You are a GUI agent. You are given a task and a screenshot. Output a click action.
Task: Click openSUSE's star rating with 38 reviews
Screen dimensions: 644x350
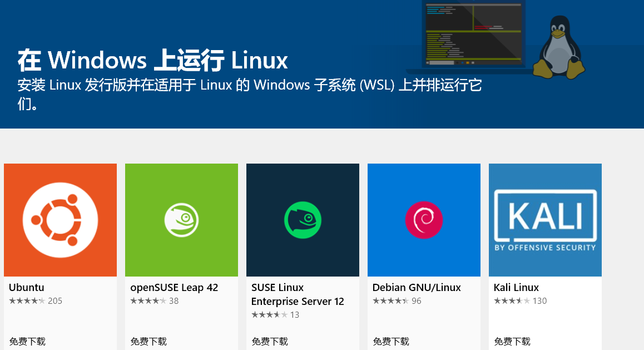tap(155, 301)
